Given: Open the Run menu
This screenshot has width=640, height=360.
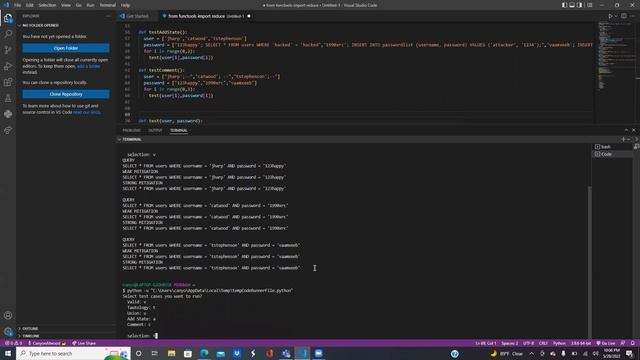Looking at the screenshot, I should [91, 5].
